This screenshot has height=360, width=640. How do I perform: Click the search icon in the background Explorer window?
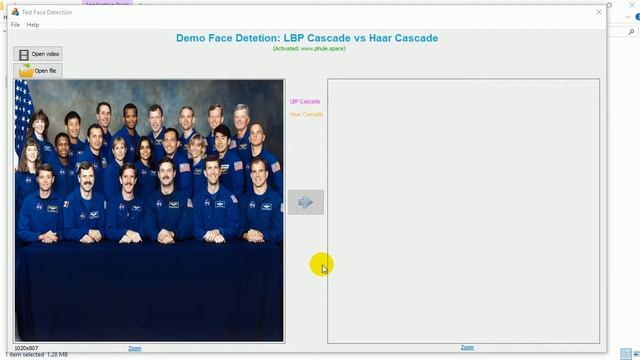631,32
